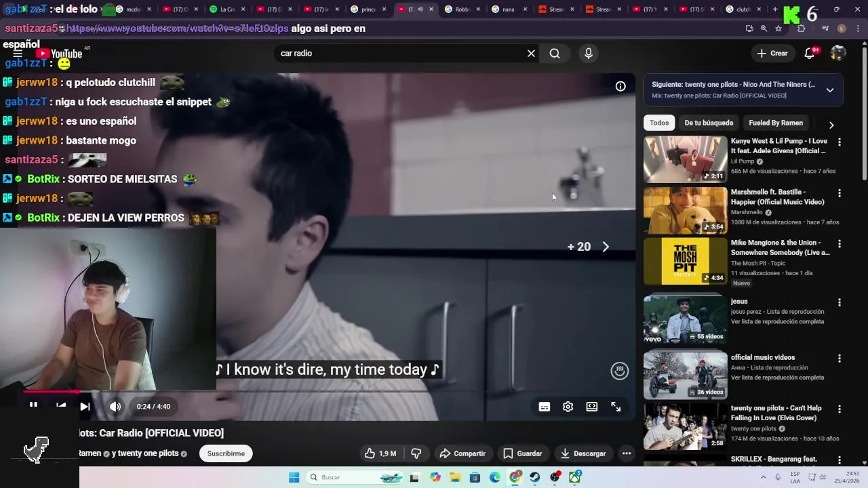Open Xbox app from the taskbar

(x=575, y=478)
